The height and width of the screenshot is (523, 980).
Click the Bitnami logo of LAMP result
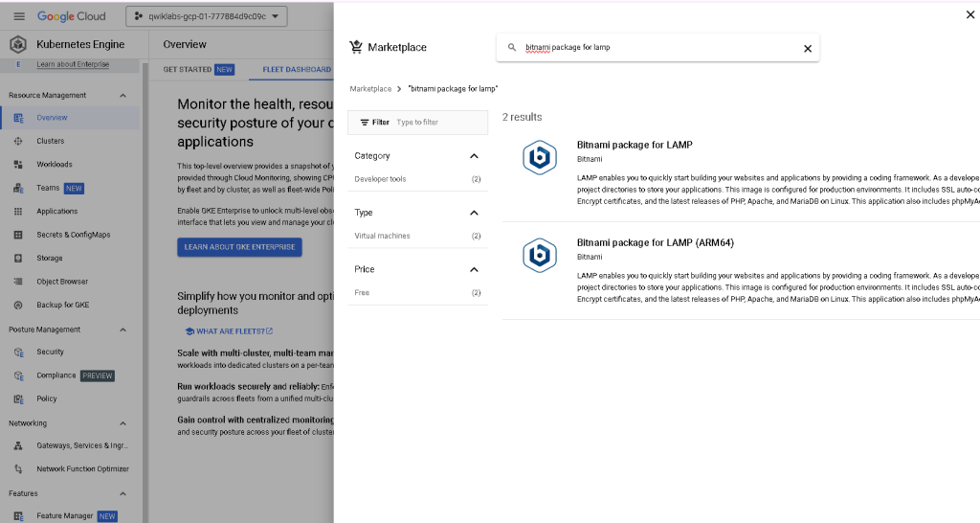(x=540, y=157)
